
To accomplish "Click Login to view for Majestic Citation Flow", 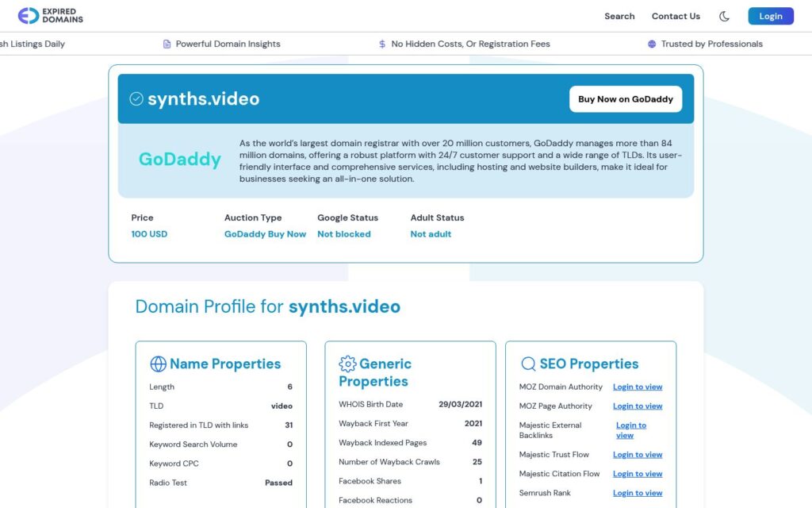I will tap(638, 474).
